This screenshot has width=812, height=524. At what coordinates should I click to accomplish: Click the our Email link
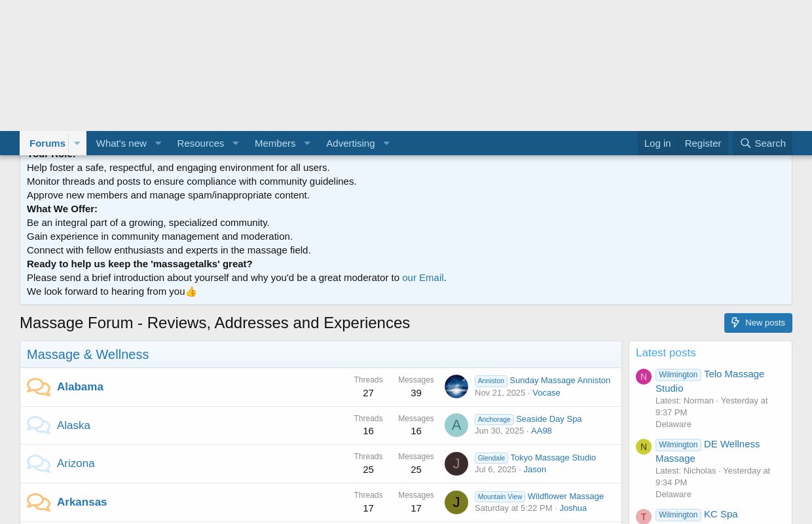coord(422,277)
